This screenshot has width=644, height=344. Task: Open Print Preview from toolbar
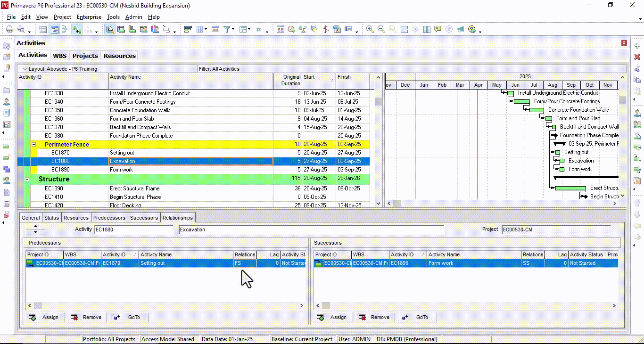tap(21, 29)
